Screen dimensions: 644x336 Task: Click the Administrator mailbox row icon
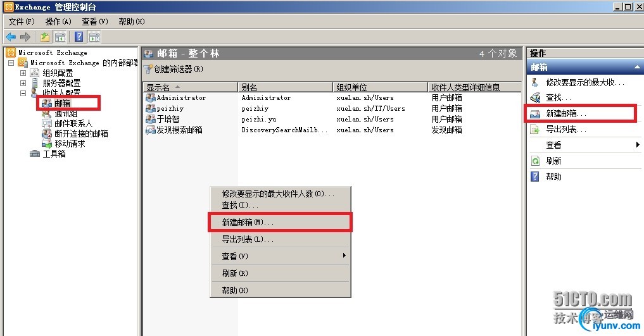pyautogui.click(x=150, y=97)
